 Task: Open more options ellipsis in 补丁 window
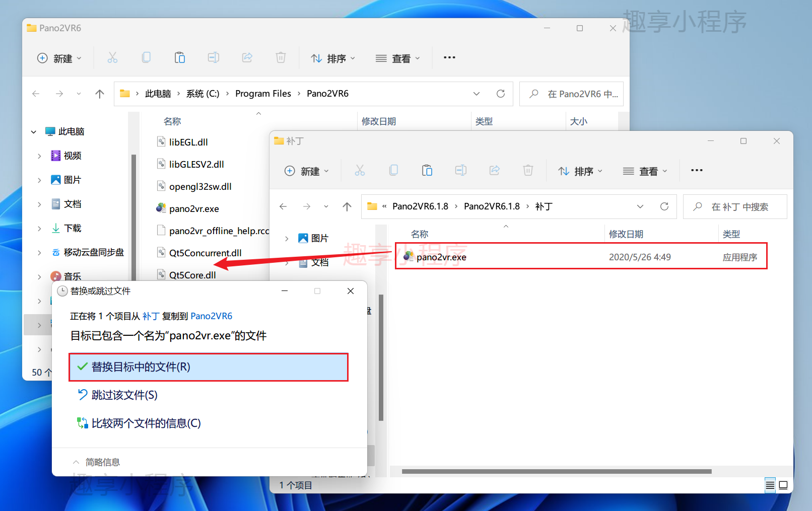point(697,171)
